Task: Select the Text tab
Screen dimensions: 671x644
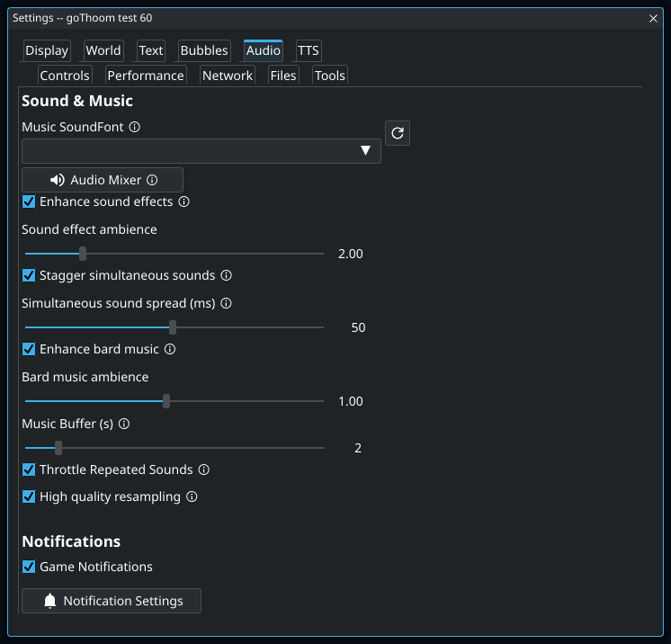Action: pyautogui.click(x=151, y=50)
